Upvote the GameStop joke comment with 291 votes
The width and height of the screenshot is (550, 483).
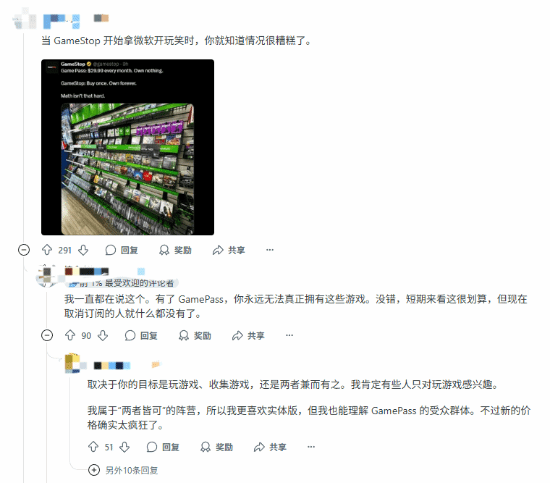click(47, 250)
